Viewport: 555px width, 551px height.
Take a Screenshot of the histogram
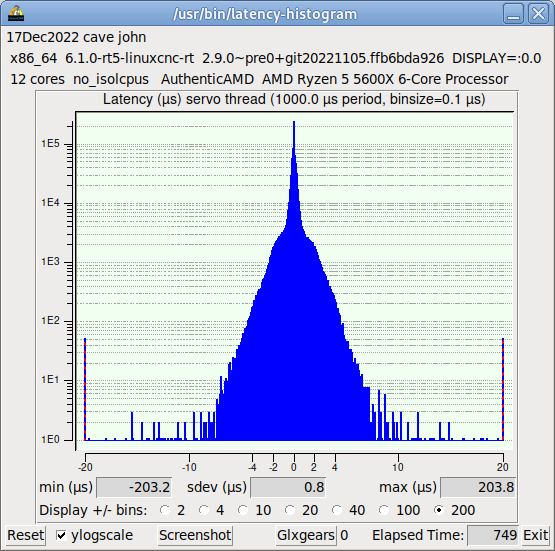[x=195, y=535]
